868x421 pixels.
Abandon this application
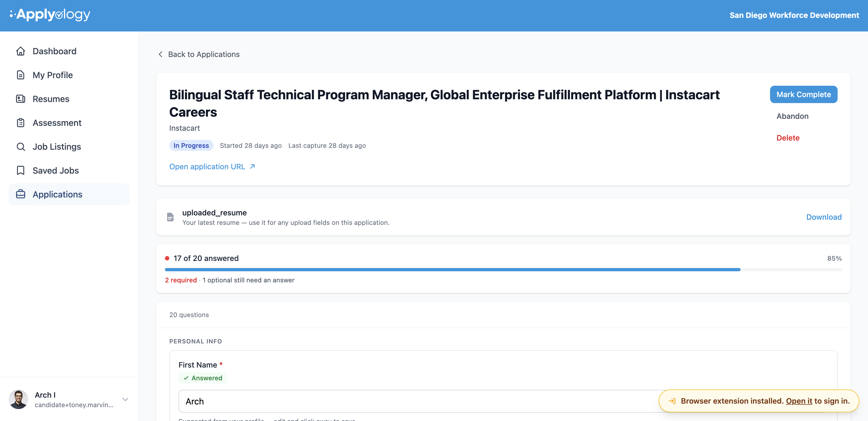click(x=792, y=116)
